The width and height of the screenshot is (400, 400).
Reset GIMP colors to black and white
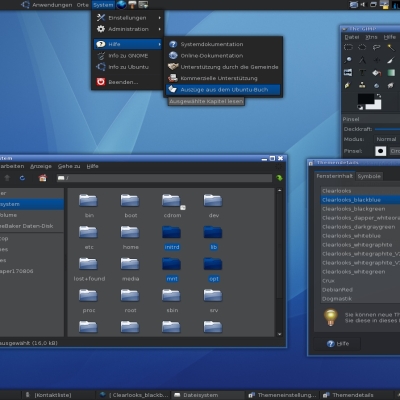[360, 107]
